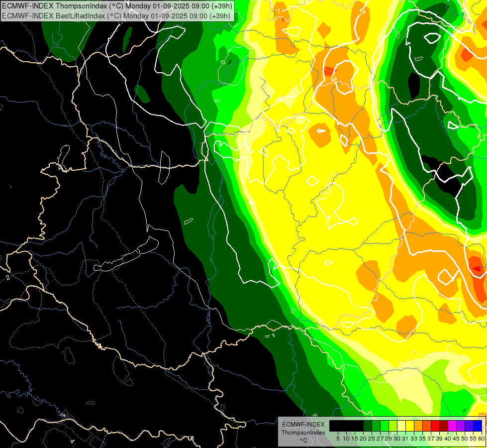Image resolution: width=487 pixels, height=448 pixels.
Task: Pick the violet 50–55 legend swatch
Action: click(x=469, y=426)
